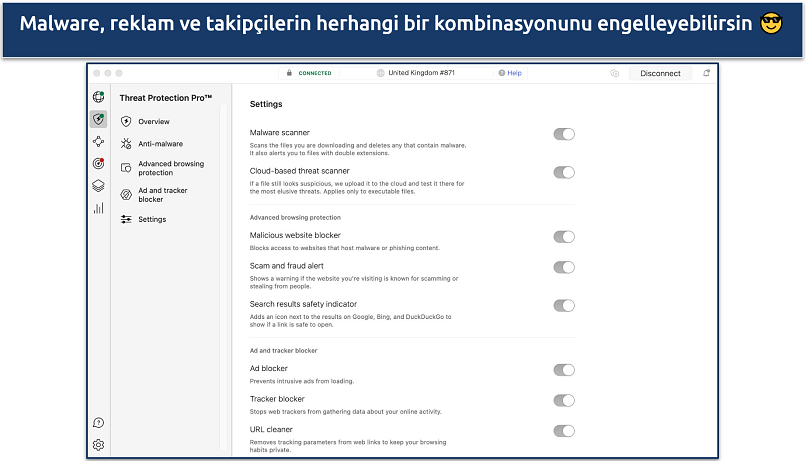Click the notifications bell icon
Image resolution: width=806 pixels, height=461 pixels.
point(707,73)
